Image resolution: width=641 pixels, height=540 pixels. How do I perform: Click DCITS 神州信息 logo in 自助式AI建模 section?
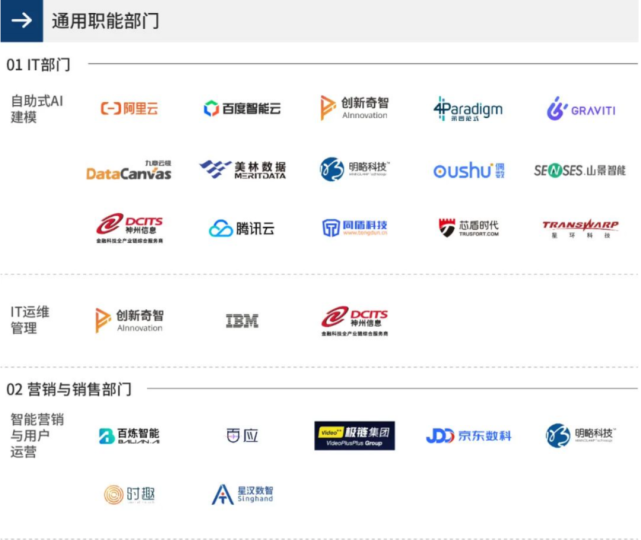(x=130, y=228)
